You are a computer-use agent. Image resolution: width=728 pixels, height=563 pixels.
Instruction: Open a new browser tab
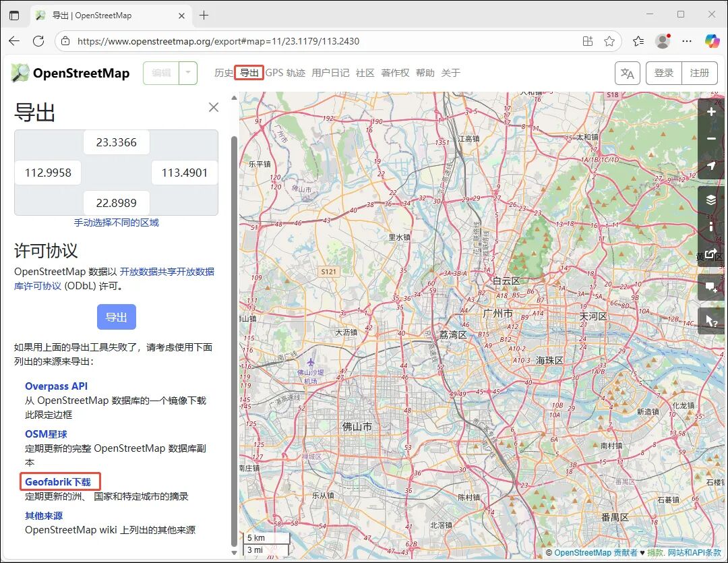tap(204, 16)
